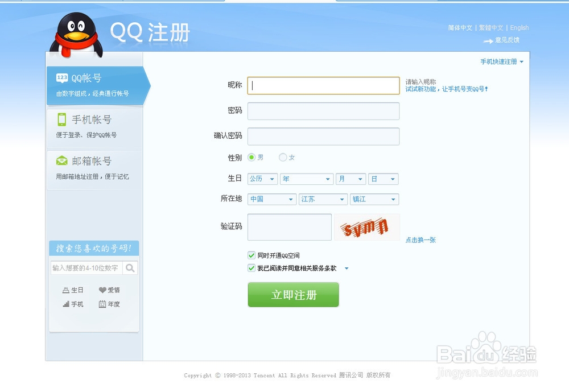Switch language to 简体中文
Screen dimensions: 569x392
(460, 27)
